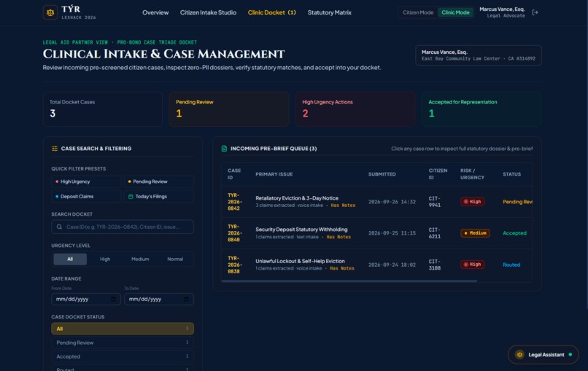This screenshot has height=371, width=588.
Task: Click Unlawful Lockout & Self-Help Eviction issue
Action: pos(300,261)
